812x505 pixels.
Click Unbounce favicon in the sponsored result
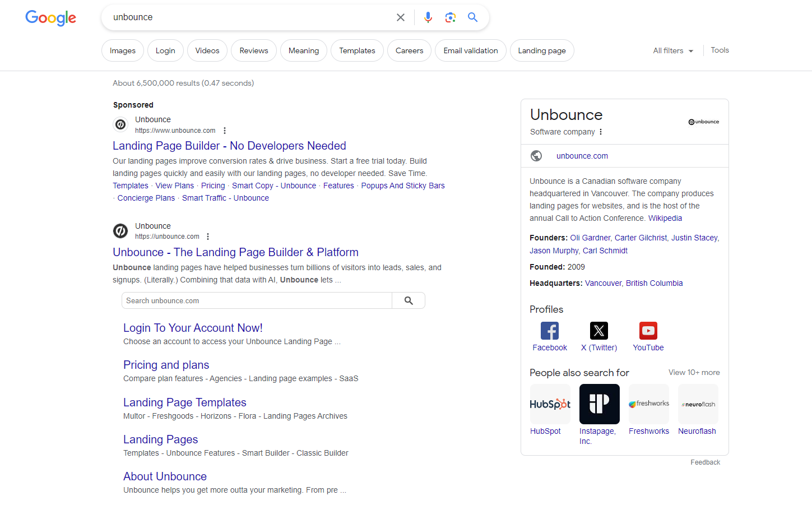(x=120, y=124)
